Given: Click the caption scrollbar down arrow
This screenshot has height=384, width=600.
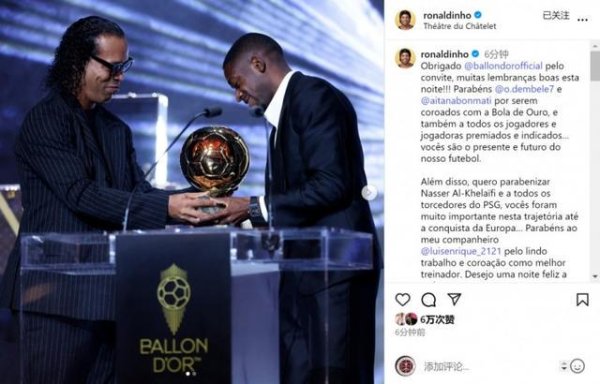Looking at the screenshot, I should [595, 276].
